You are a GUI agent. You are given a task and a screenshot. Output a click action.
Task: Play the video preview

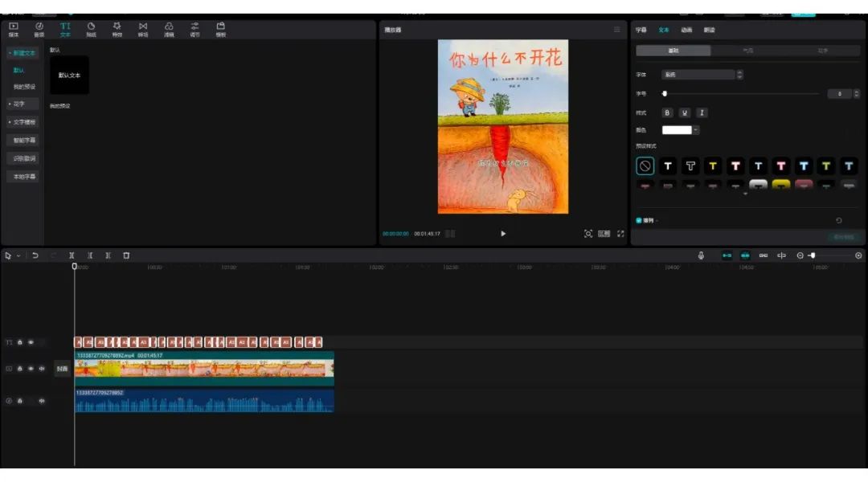pyautogui.click(x=502, y=234)
